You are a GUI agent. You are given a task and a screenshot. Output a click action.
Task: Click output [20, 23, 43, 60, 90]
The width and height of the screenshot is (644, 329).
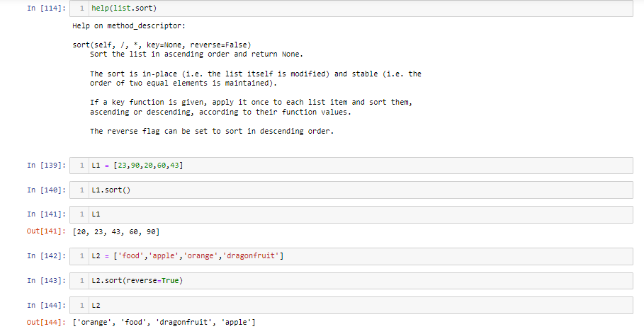(116, 232)
